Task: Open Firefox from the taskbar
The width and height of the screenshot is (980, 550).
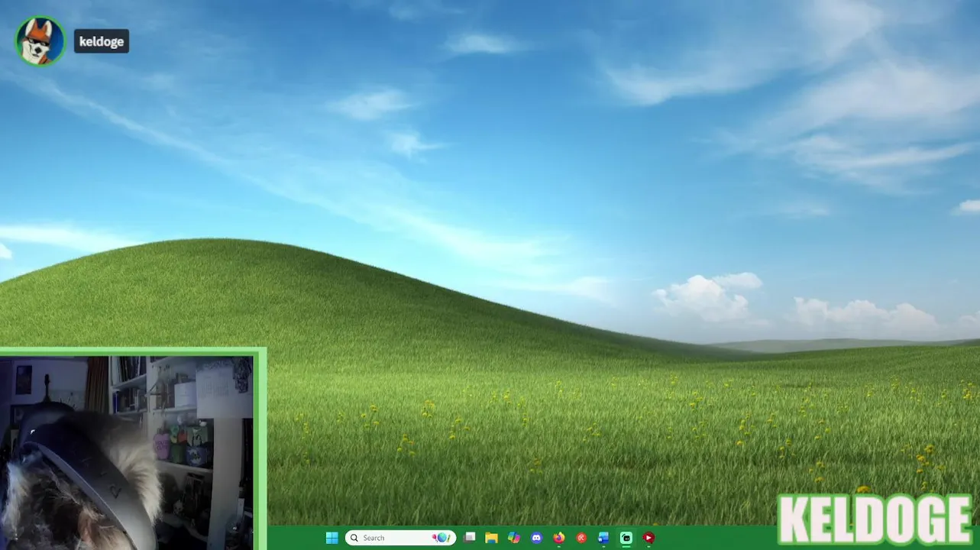Action: pyautogui.click(x=559, y=538)
